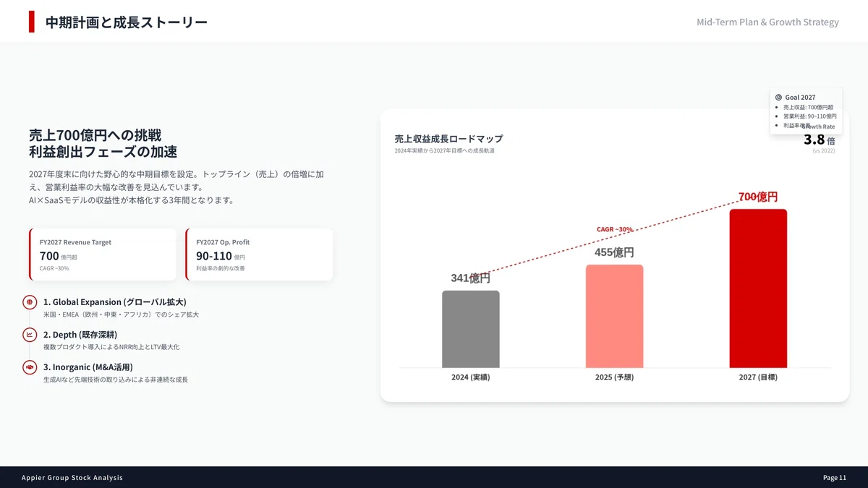Click the legend bullet 営業利益: 90~110億円
This screenshot has height=488, width=868.
point(810,116)
